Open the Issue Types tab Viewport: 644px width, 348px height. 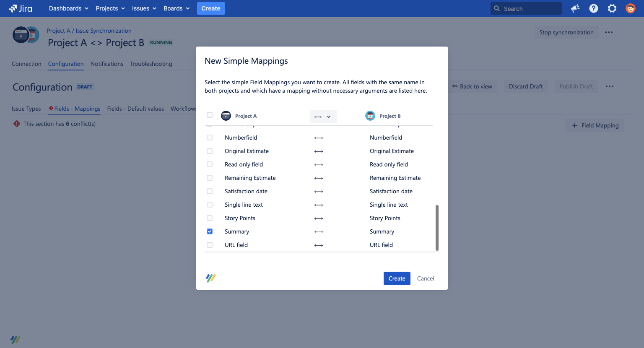click(x=26, y=109)
